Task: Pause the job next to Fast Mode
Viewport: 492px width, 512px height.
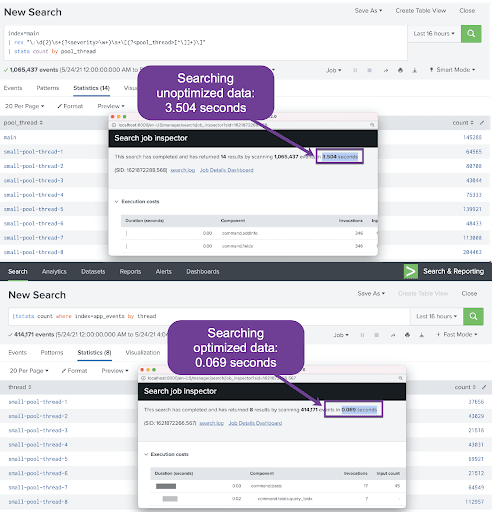Action: pyautogui.click(x=362, y=335)
